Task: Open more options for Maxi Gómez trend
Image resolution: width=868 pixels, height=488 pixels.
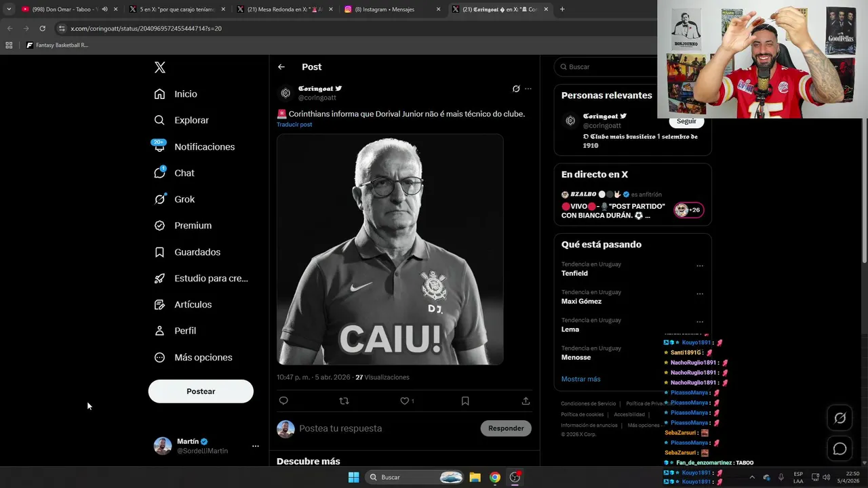Action: [x=700, y=293]
